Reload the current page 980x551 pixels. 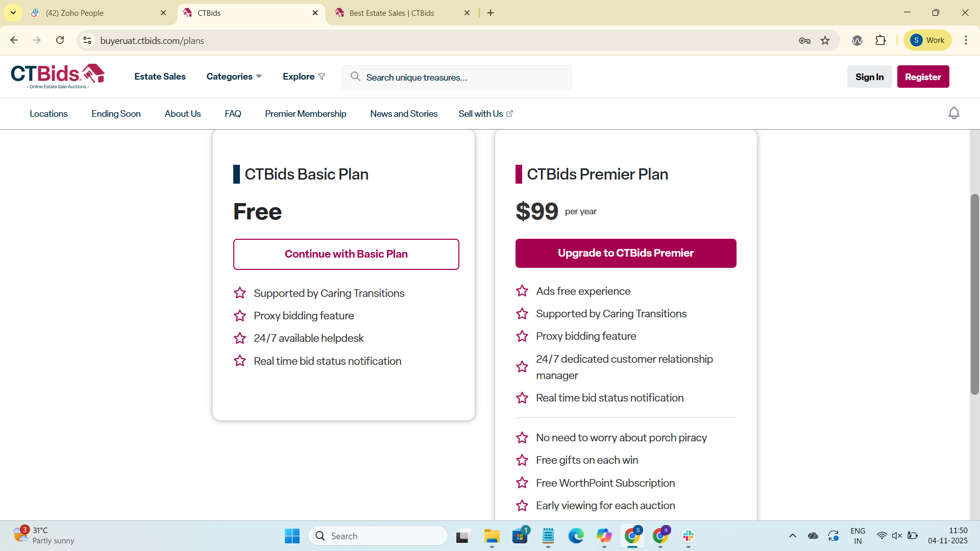point(60,40)
